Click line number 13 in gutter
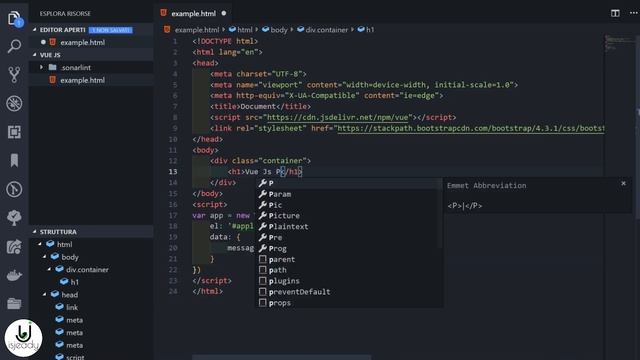Screen dimensions: 640x360 [x=173, y=172]
